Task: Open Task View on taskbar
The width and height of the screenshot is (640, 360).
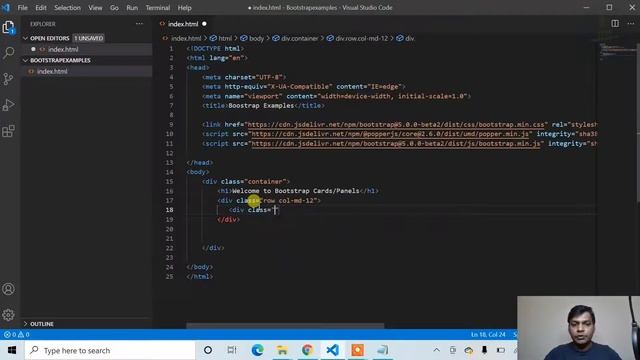Action: [x=232, y=350]
